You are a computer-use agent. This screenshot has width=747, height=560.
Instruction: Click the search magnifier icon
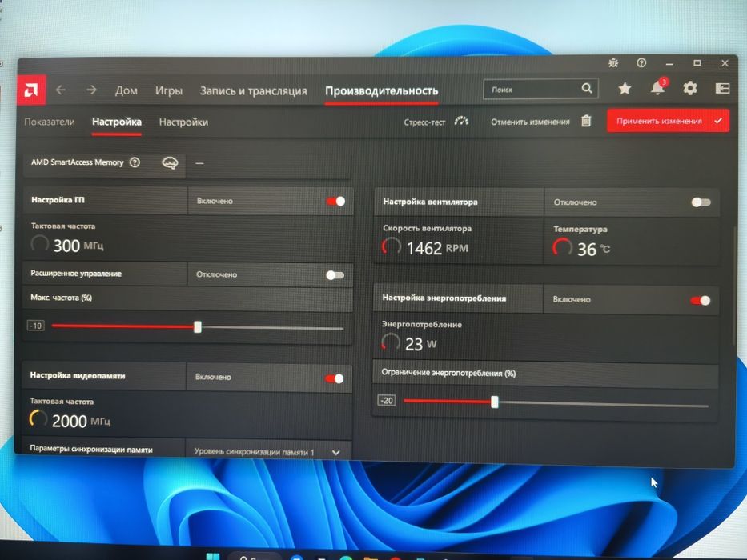tap(587, 88)
